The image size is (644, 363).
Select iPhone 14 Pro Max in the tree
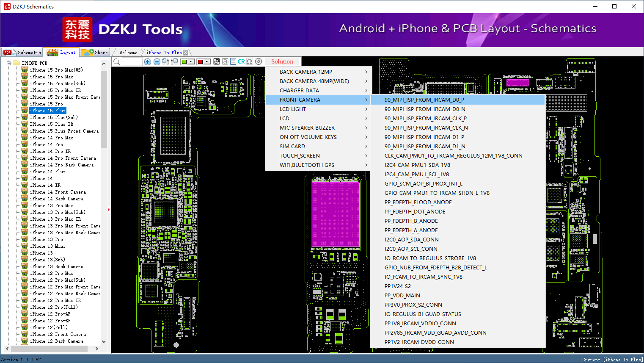pos(51,138)
